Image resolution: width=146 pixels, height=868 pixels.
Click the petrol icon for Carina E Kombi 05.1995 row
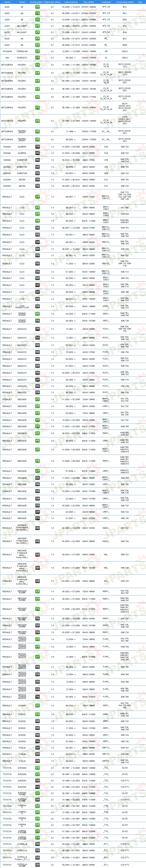(37, 838)
